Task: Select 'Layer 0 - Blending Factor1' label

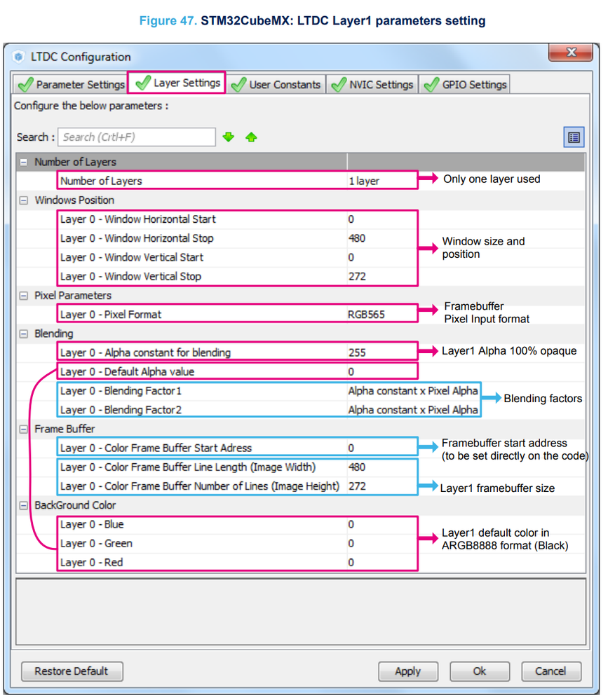Action: coord(121,390)
